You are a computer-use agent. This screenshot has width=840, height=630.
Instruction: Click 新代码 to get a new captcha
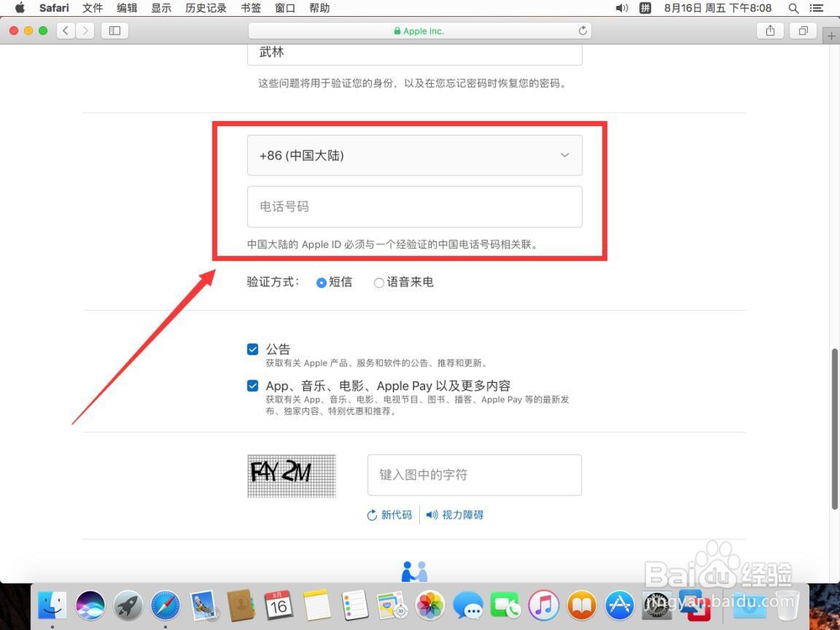[390, 515]
